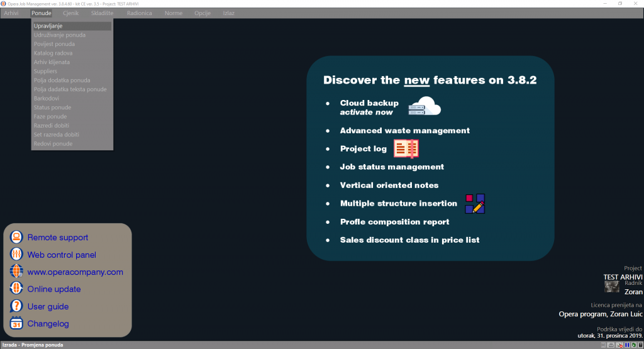
Task: Choose Katalog radova in the dropdown menu
Action: point(53,53)
